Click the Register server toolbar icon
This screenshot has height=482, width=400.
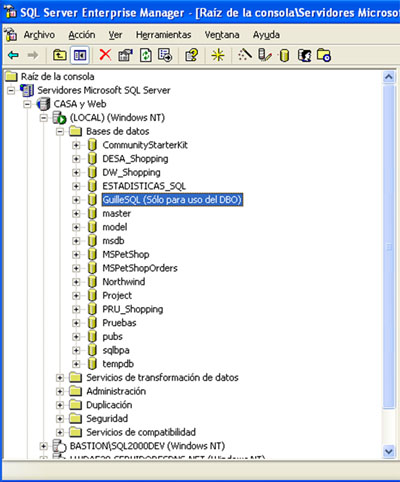coord(265,55)
